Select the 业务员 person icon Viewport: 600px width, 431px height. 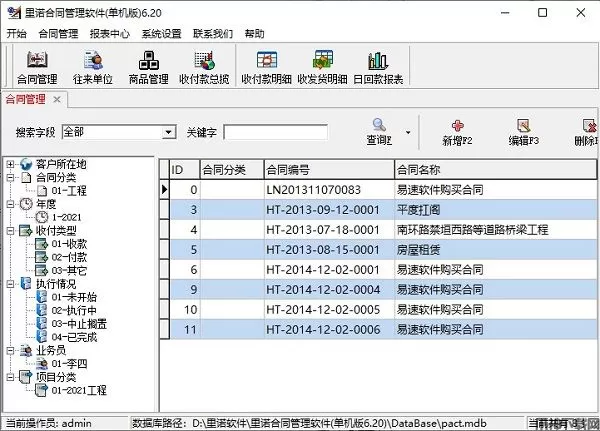26,350
